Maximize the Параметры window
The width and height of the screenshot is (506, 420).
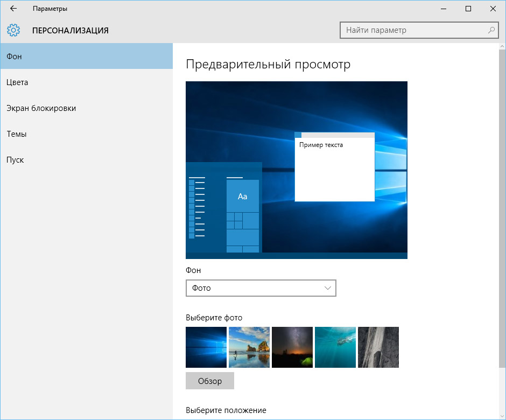point(468,9)
